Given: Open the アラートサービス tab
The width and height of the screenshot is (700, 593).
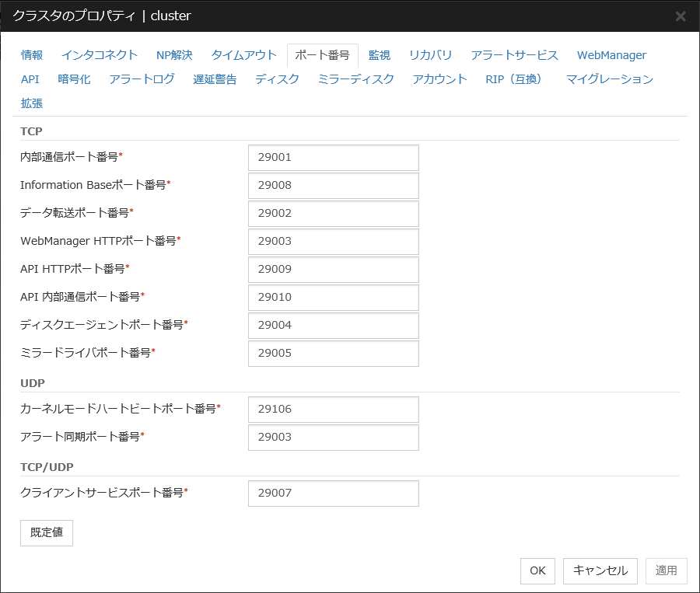Looking at the screenshot, I should click(514, 55).
